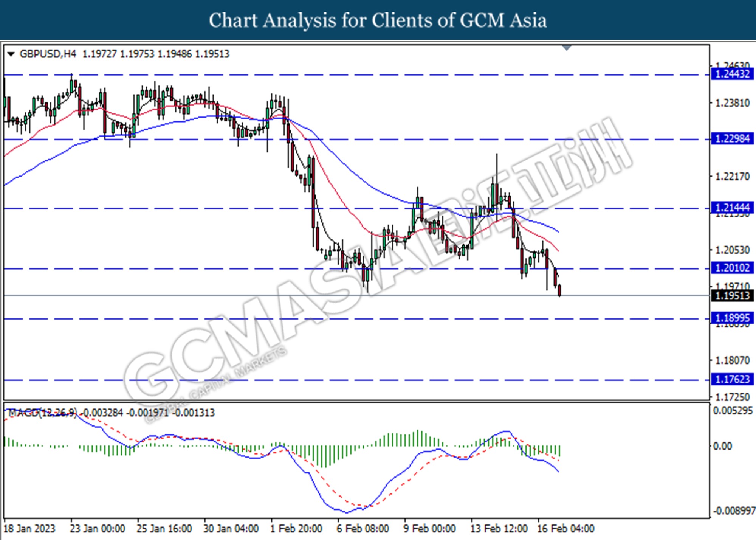756x540 pixels.
Task: Click the MACD(12,26,9) indicator label
Action: 43,413
